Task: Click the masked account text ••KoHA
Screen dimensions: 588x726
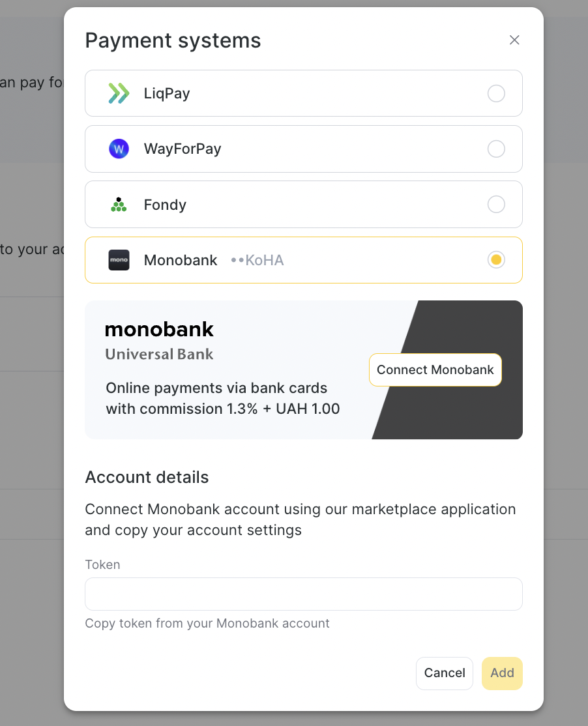Action: (257, 261)
